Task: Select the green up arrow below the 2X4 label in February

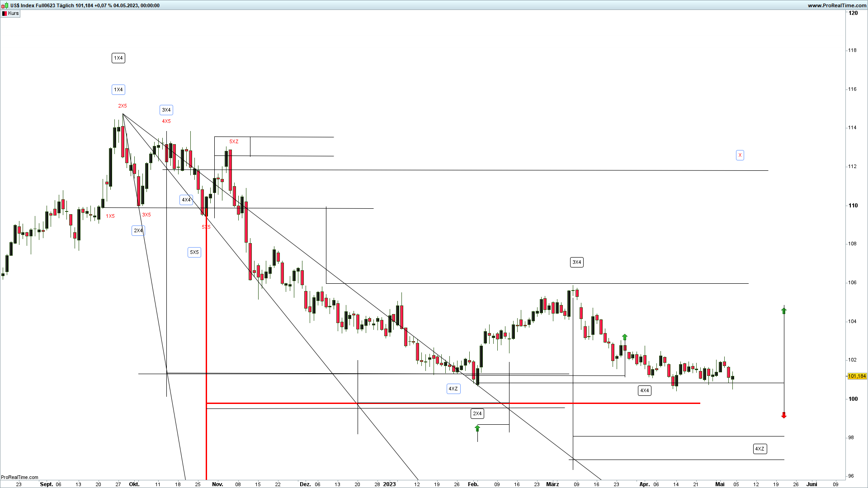Action: tap(477, 428)
